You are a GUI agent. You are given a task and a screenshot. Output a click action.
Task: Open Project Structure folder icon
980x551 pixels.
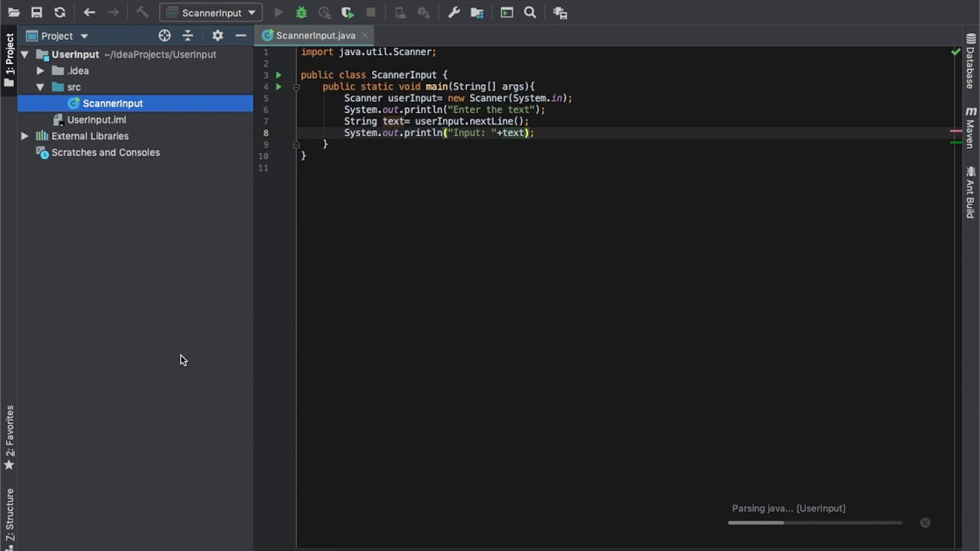(477, 12)
